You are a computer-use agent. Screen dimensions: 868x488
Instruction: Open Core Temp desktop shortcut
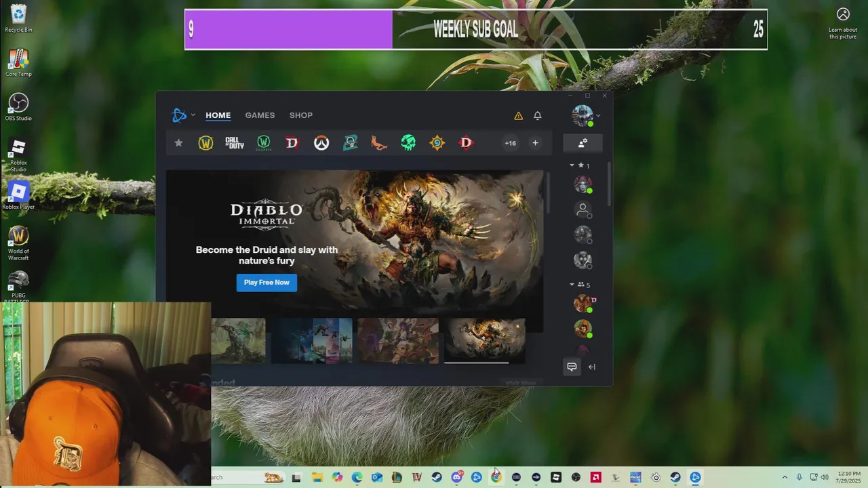pos(18,63)
